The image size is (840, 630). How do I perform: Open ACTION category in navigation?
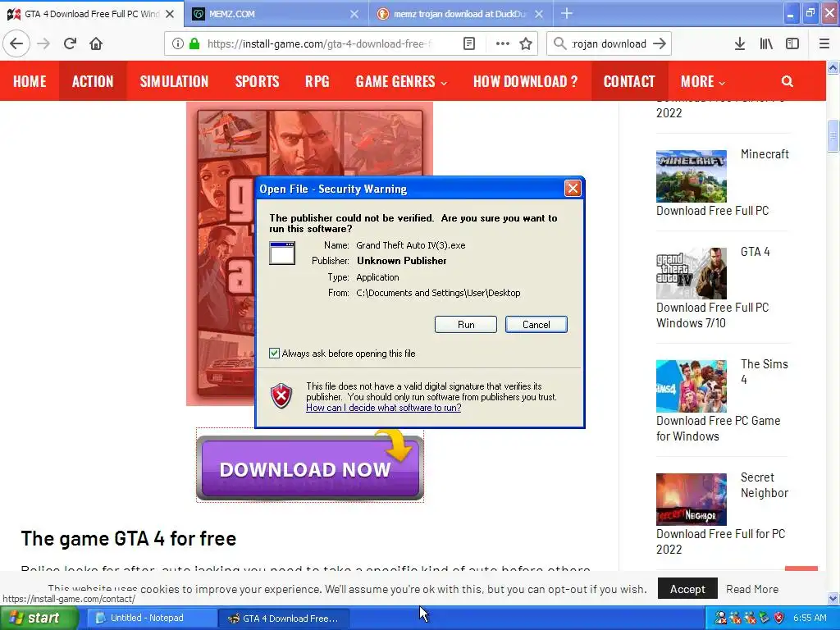[x=93, y=81]
